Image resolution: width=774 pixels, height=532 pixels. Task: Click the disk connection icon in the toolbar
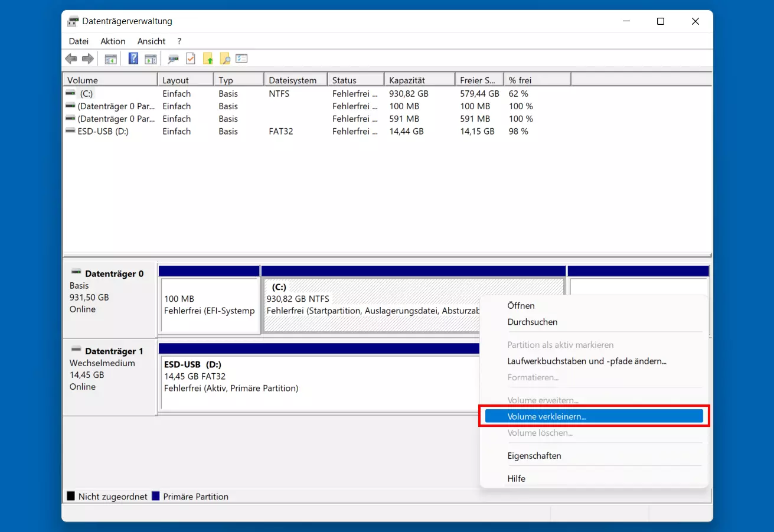click(173, 58)
